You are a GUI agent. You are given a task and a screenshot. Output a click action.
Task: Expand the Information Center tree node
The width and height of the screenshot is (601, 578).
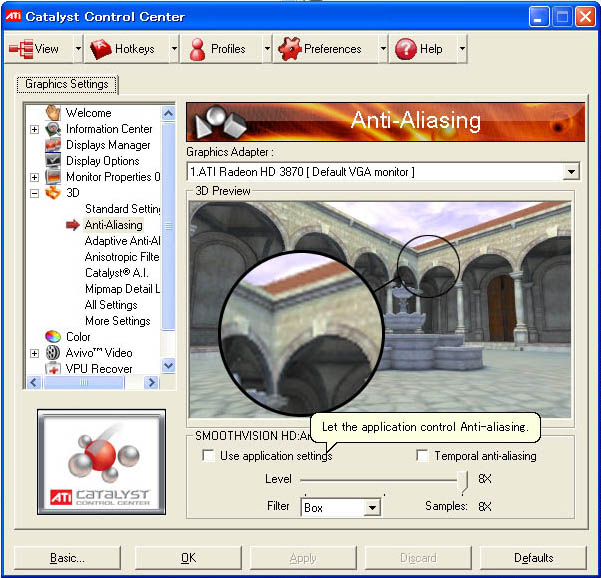click(34, 129)
